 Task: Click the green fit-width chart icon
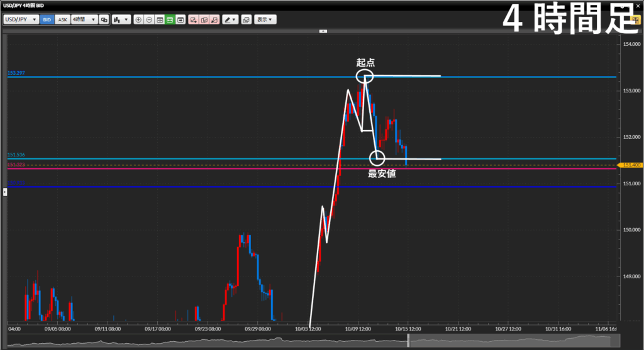pyautogui.click(x=170, y=19)
